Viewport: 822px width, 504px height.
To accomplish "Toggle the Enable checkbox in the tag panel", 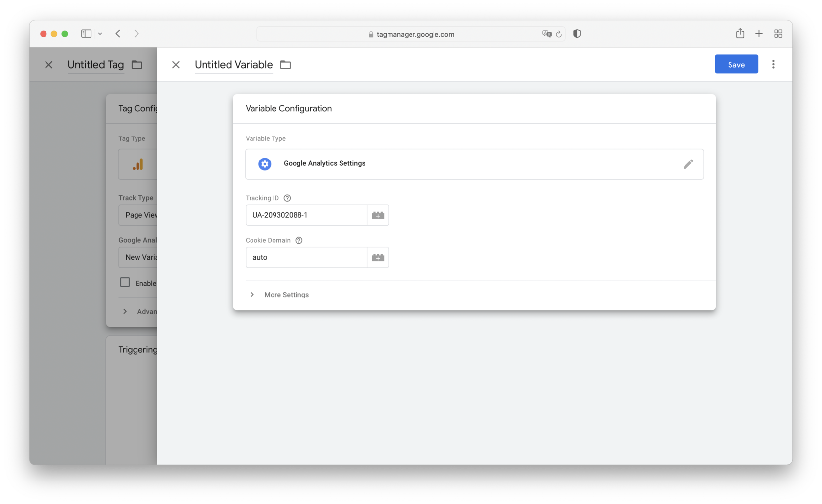I will pyautogui.click(x=125, y=283).
